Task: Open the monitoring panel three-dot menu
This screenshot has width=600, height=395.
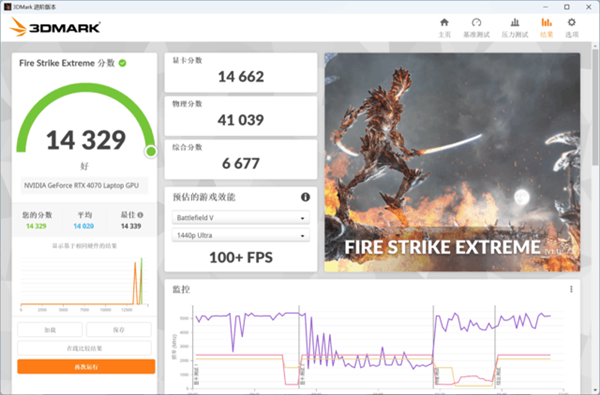Action: pyautogui.click(x=571, y=289)
